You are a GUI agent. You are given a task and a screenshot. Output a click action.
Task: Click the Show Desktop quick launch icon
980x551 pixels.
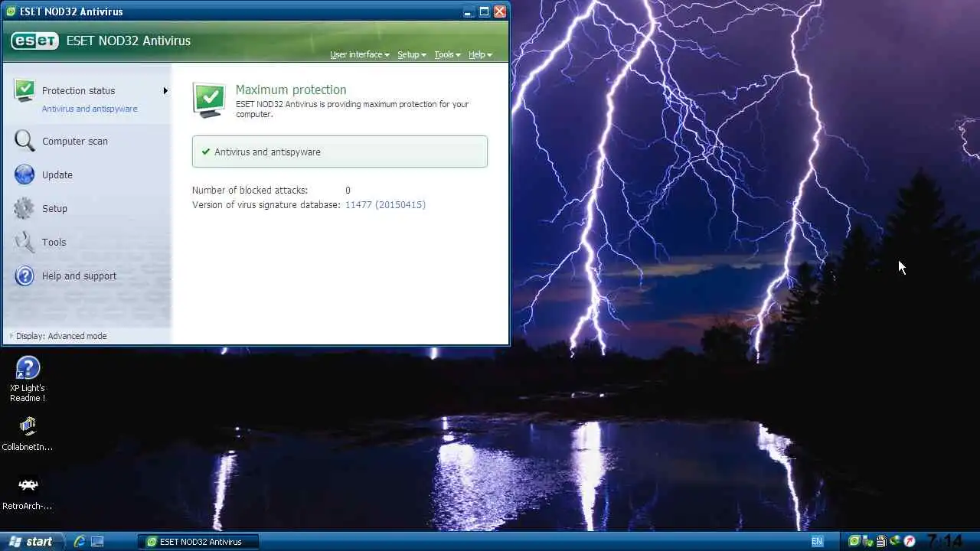click(97, 541)
